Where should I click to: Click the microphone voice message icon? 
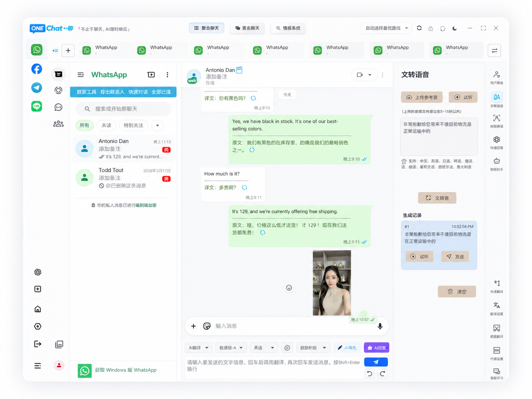(380, 326)
